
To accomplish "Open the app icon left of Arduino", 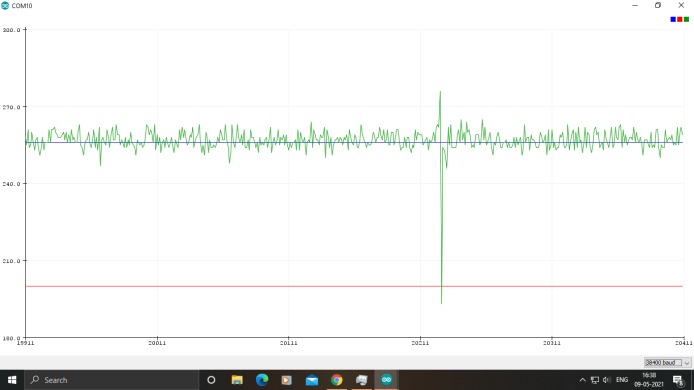I will tap(361, 380).
